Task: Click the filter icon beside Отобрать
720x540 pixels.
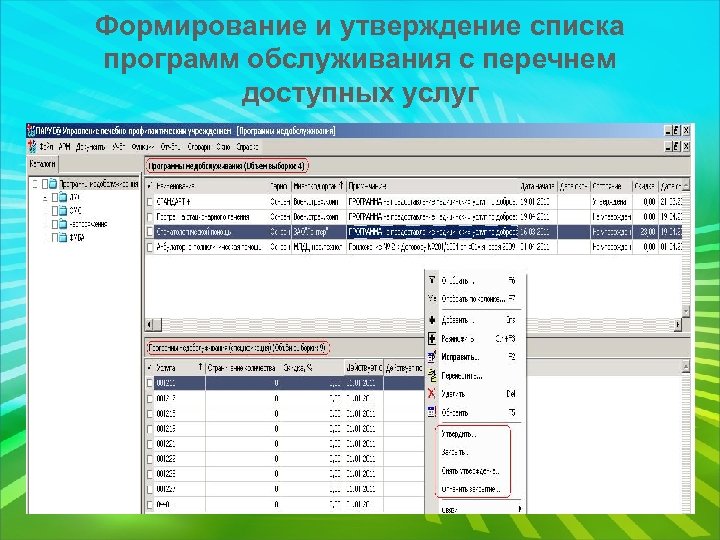Action: [x=432, y=280]
